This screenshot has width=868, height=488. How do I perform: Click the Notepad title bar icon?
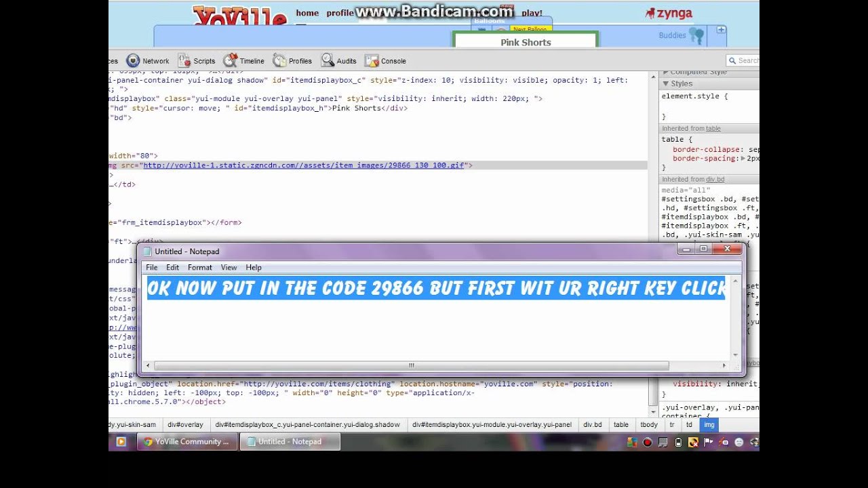147,251
